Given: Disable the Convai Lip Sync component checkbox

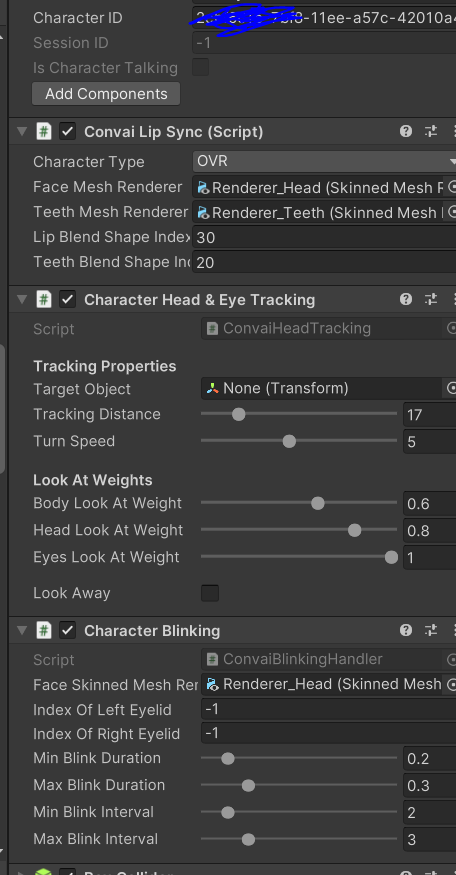Looking at the screenshot, I should tap(68, 131).
